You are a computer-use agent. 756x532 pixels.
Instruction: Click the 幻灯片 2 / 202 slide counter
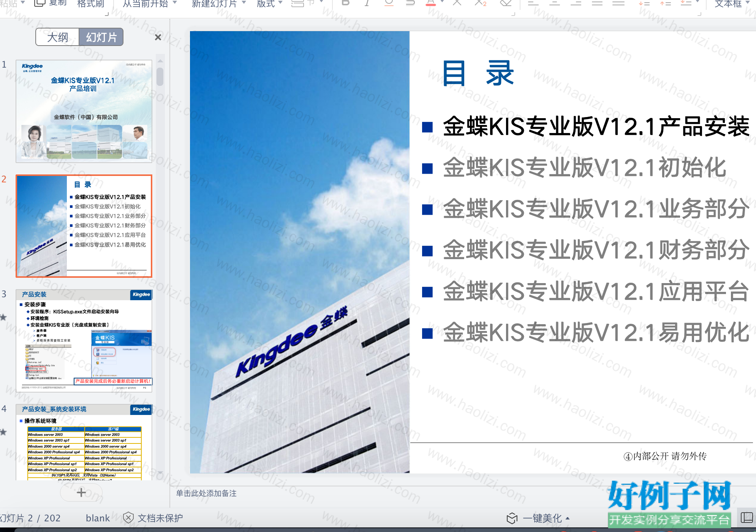(30, 518)
